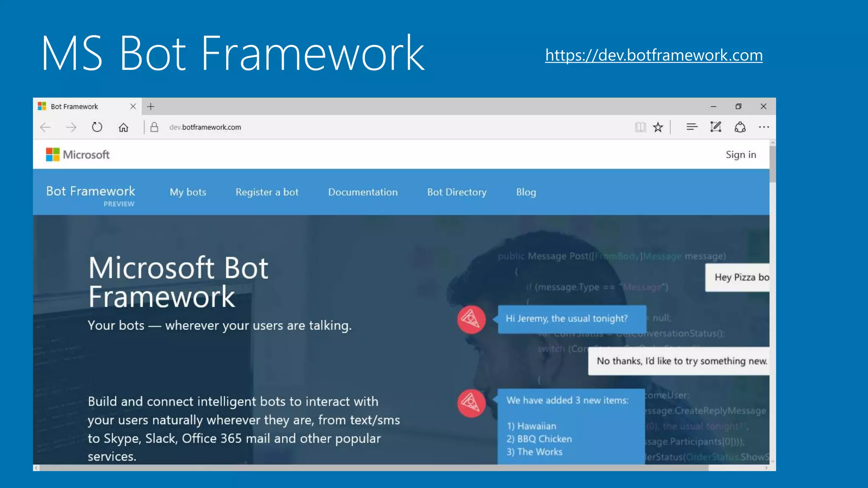
Task: Click the Microsoft logo
Action: 78,155
